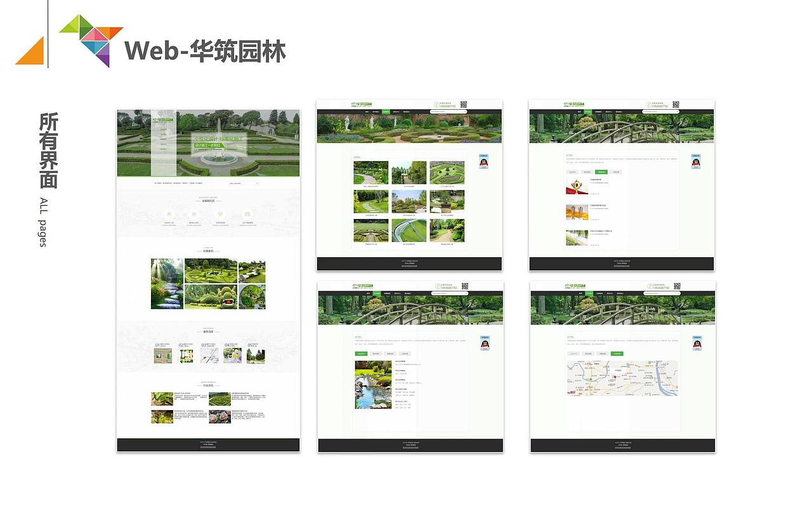
Task: Open the embedded map on bottom-right page
Action: 622,378
